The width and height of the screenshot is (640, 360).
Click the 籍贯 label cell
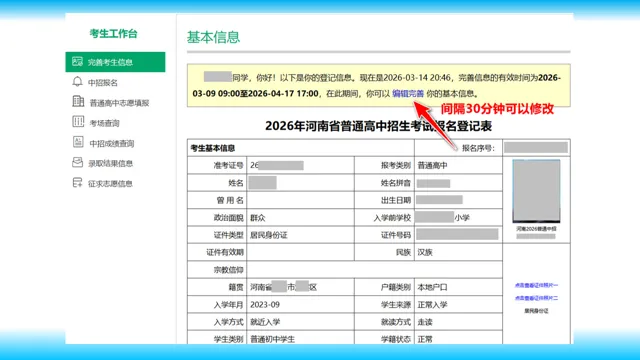[x=217, y=287]
